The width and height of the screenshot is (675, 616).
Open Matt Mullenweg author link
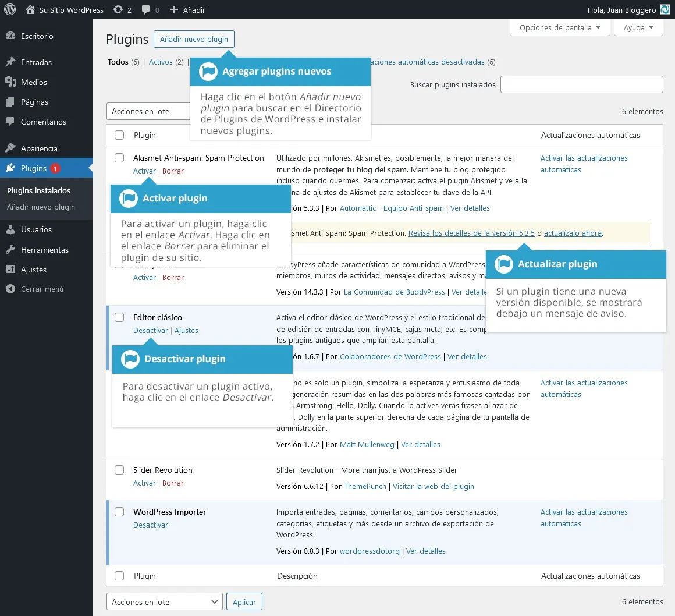tap(367, 445)
